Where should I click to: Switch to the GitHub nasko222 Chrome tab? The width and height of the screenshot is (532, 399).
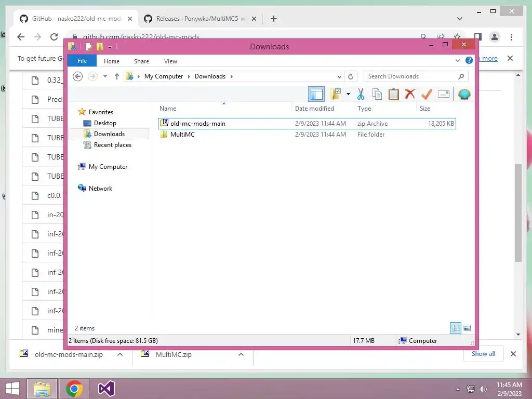[76, 19]
